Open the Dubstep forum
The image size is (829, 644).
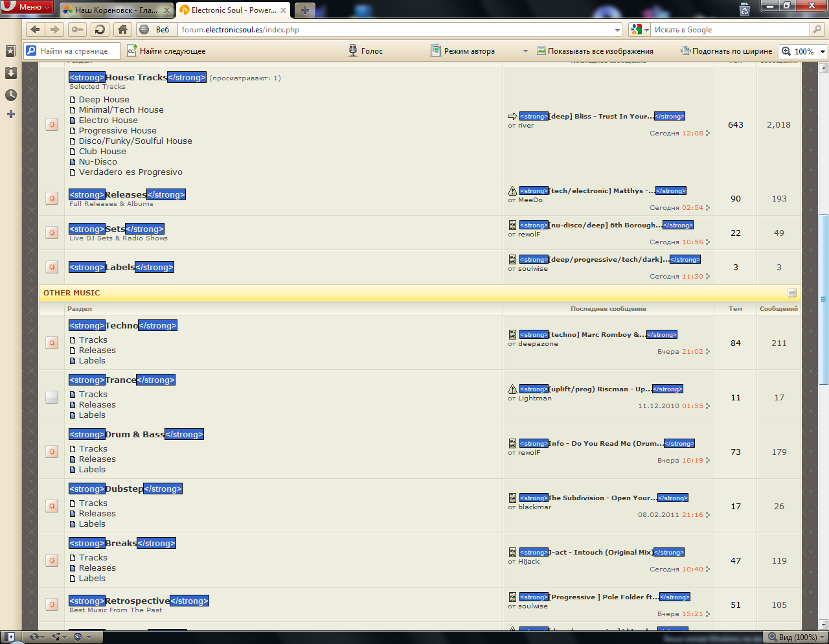pyautogui.click(x=124, y=489)
